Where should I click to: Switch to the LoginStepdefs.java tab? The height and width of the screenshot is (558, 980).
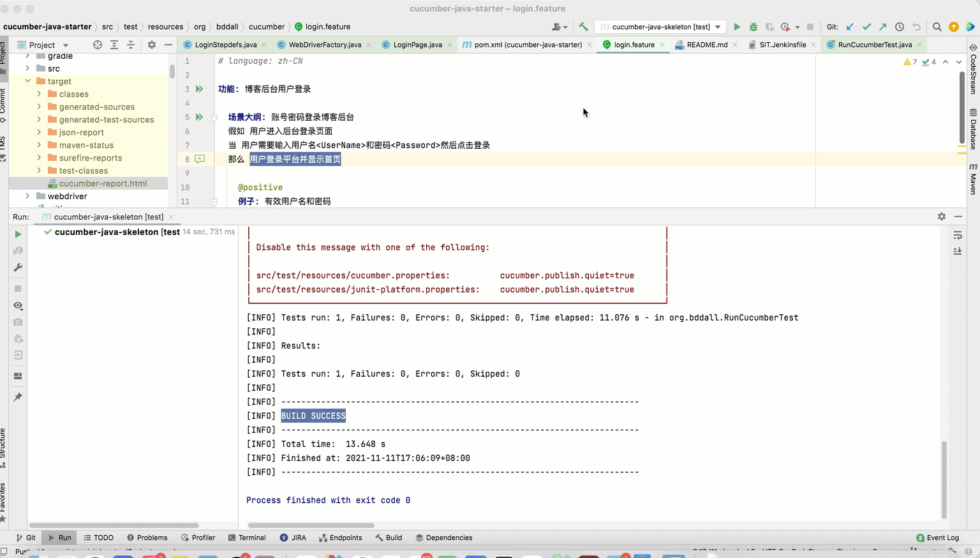click(x=226, y=45)
